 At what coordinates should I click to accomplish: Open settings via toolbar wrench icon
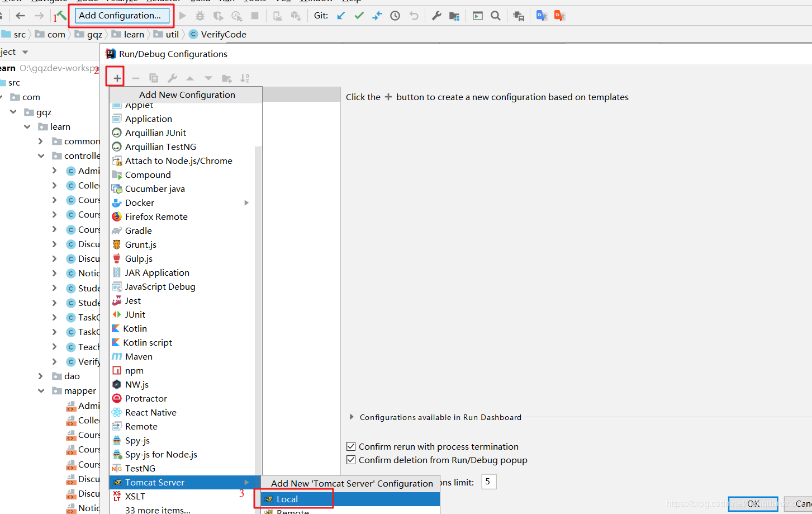tap(436, 16)
